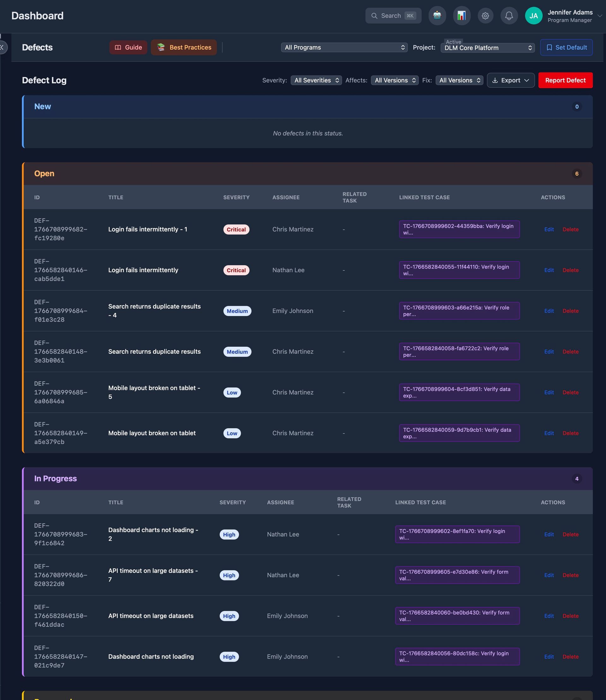Open linked test case TC-1766708999603-a66e215a
This screenshot has width=606, height=700.
click(459, 311)
